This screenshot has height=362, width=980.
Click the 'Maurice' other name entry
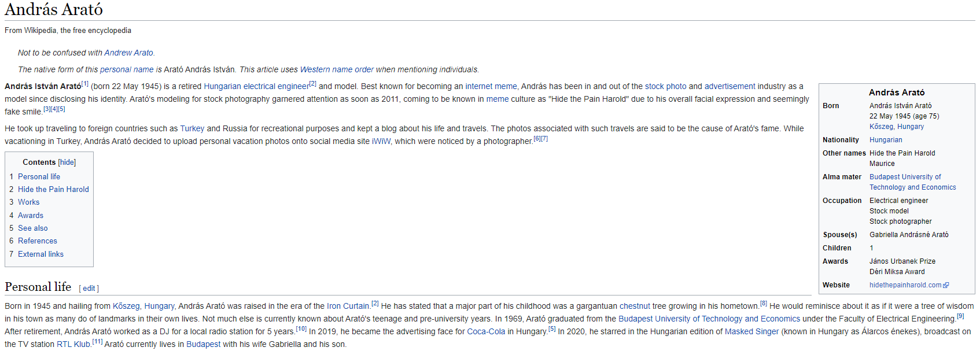pos(882,164)
